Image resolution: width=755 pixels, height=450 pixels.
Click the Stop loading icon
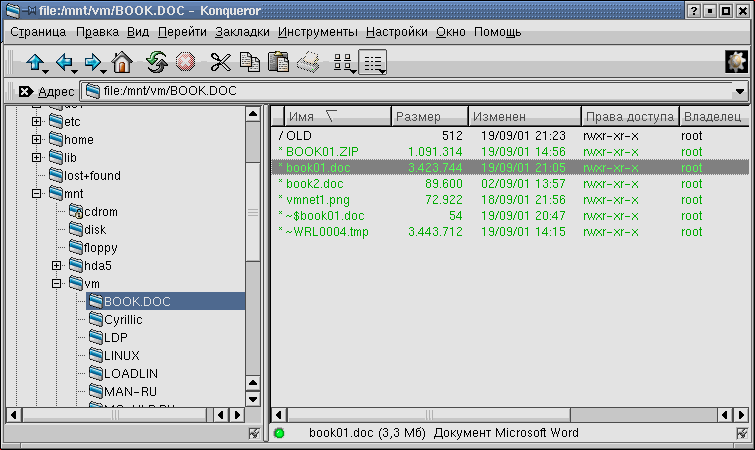coord(185,63)
